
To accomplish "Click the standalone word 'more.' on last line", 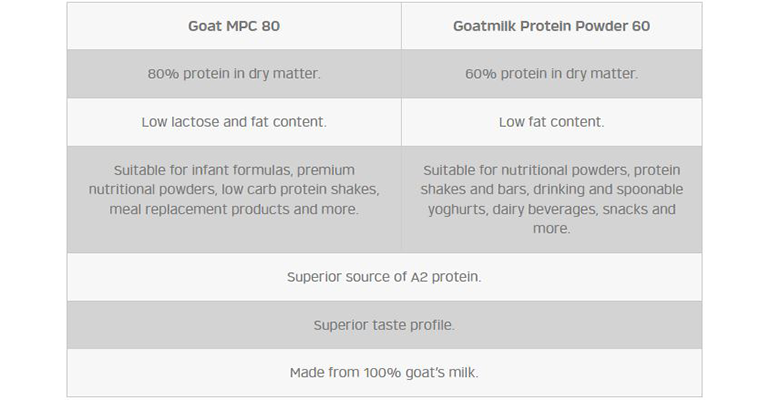I will click(x=551, y=229).
